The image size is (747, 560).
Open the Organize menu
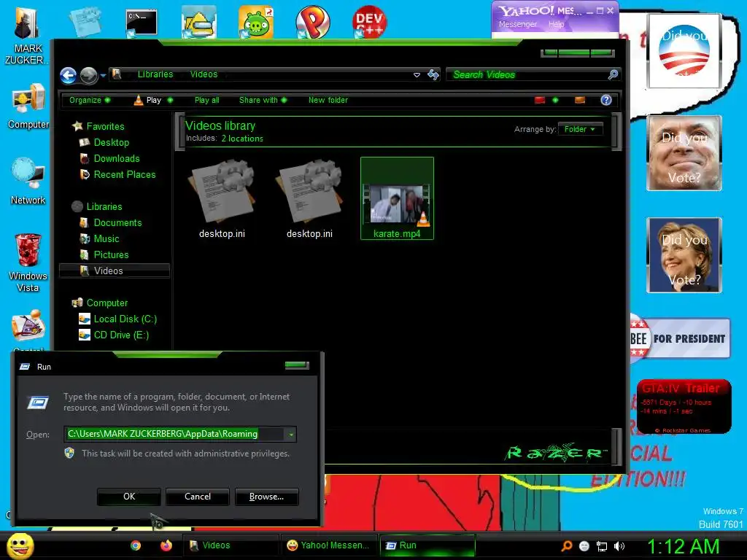pos(89,100)
